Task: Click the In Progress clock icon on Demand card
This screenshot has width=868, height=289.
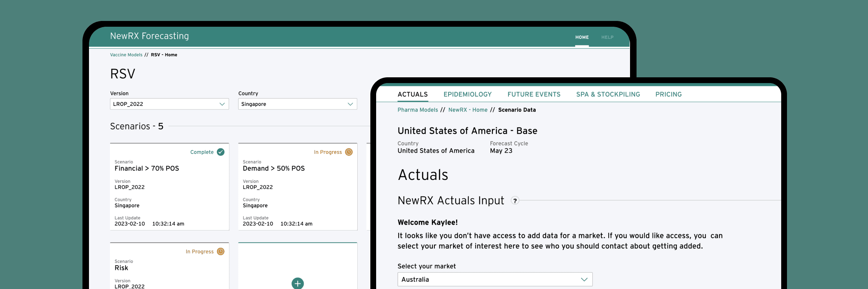Action: click(349, 152)
